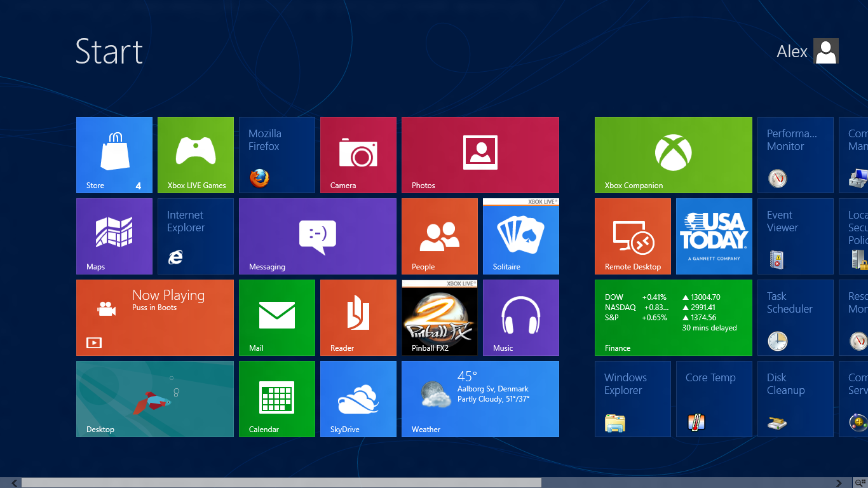The height and width of the screenshot is (488, 868).
Task: Open the Desktop tile
Action: 155,399
